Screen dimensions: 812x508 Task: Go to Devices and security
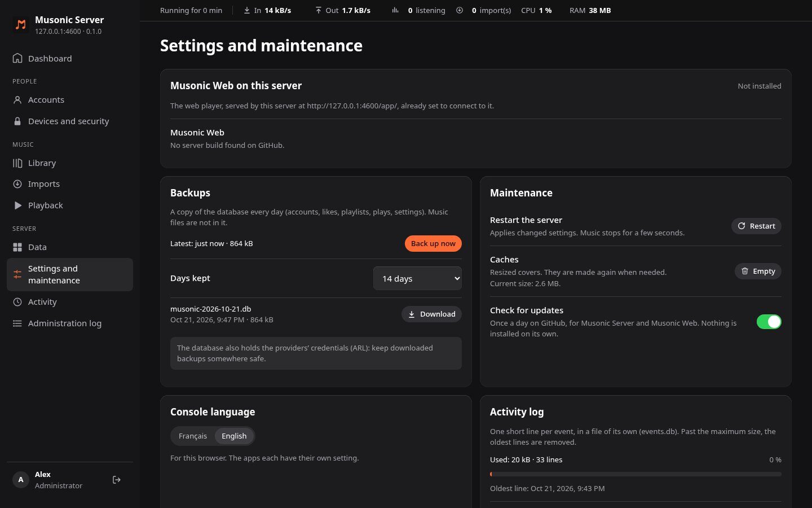coord(70,121)
